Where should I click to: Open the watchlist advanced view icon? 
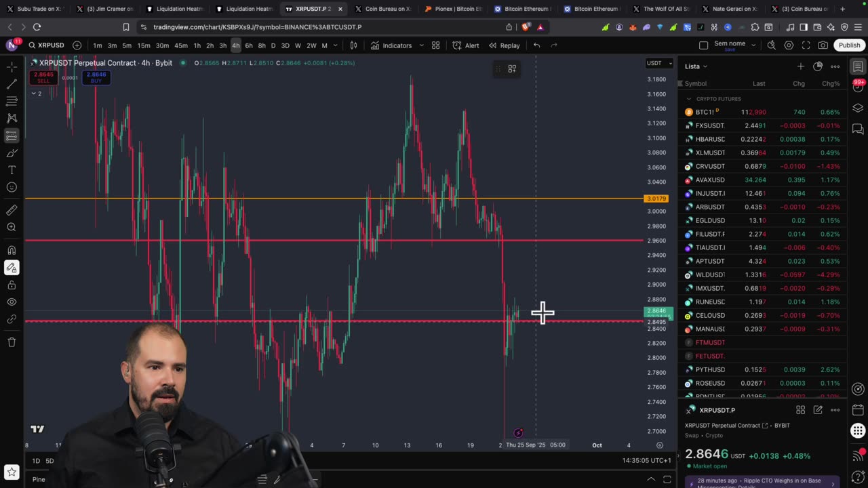click(x=818, y=66)
